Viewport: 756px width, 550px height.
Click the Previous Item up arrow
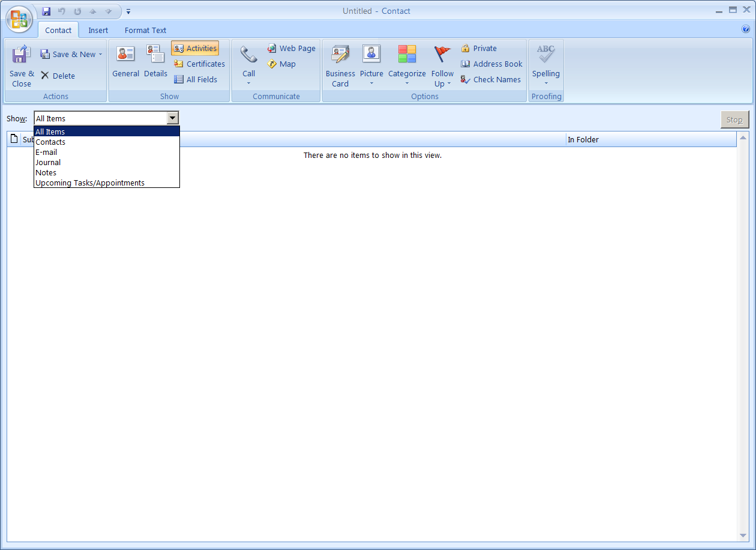tap(93, 11)
